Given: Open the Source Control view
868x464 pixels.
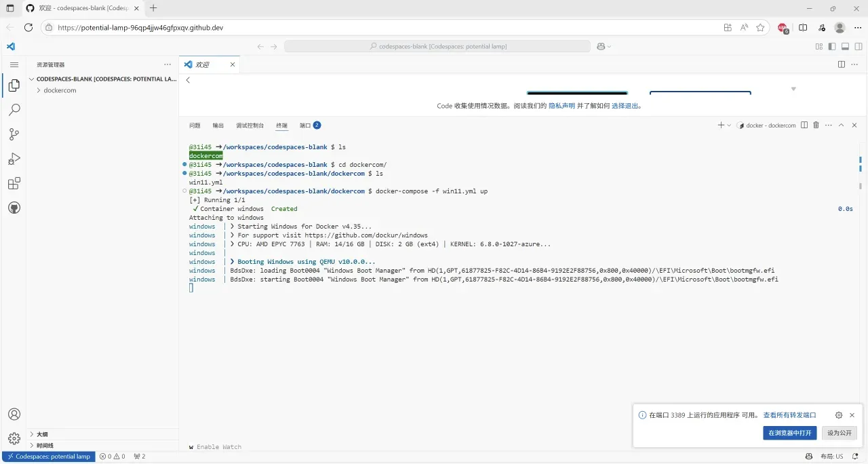Looking at the screenshot, I should click(x=14, y=134).
